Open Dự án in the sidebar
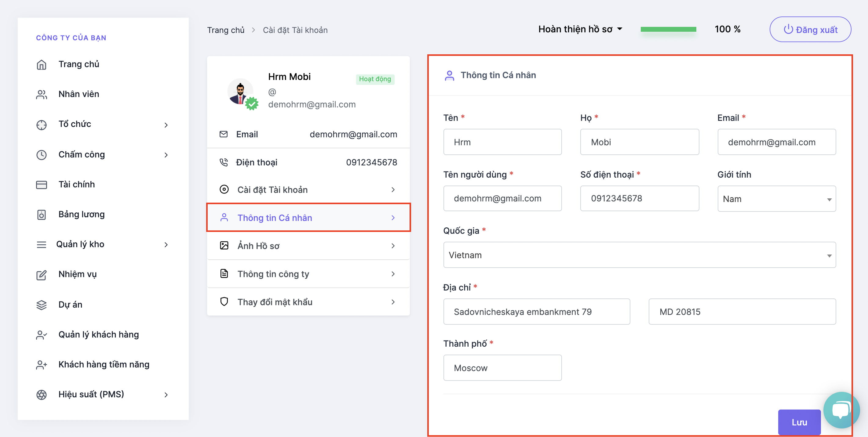The height and width of the screenshot is (437, 868). (x=70, y=304)
